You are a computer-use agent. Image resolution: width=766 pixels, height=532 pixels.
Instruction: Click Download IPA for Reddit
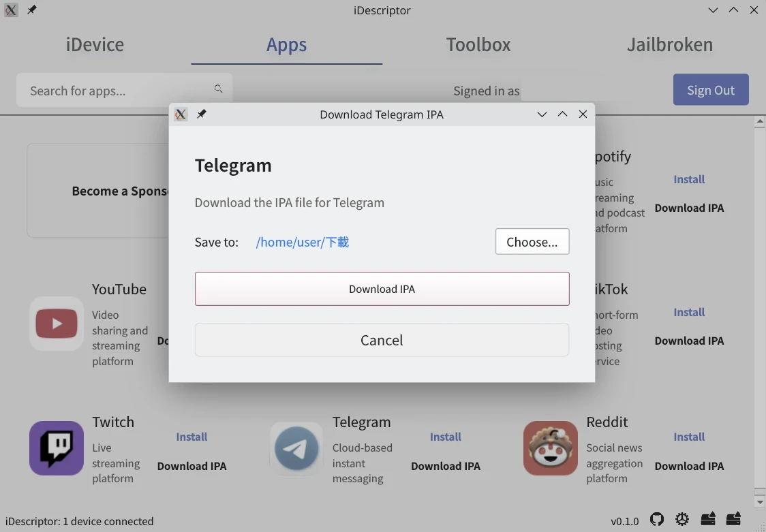[689, 466]
